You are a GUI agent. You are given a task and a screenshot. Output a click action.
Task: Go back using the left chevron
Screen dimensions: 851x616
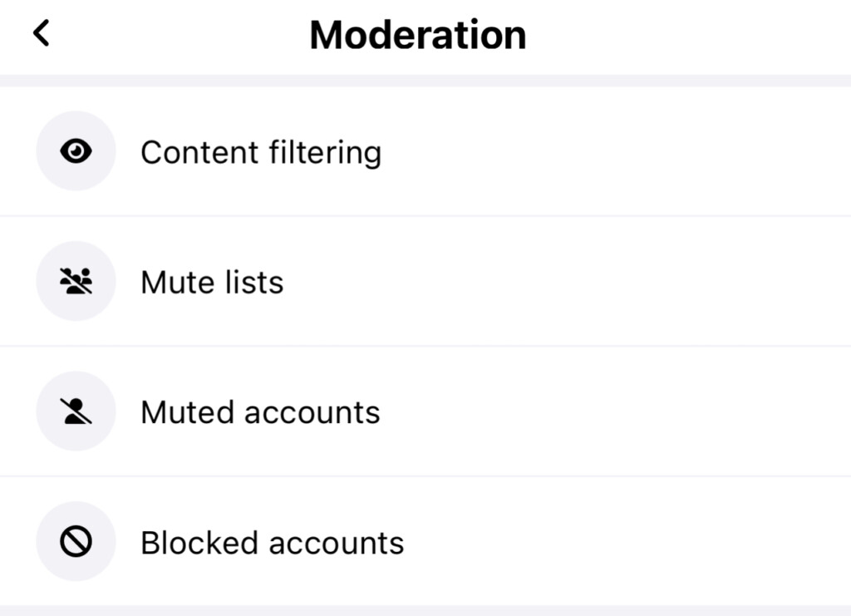pos(42,34)
